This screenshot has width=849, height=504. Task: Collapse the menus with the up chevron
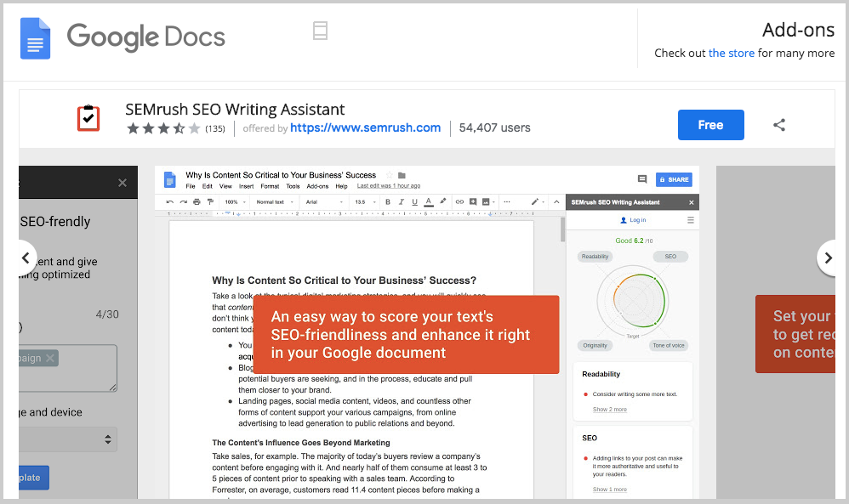(x=556, y=201)
